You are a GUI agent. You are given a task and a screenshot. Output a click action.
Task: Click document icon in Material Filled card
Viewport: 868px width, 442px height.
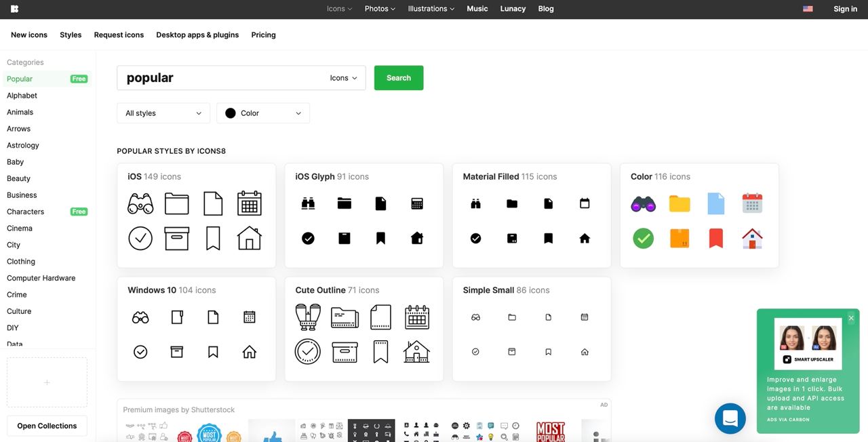(548, 203)
